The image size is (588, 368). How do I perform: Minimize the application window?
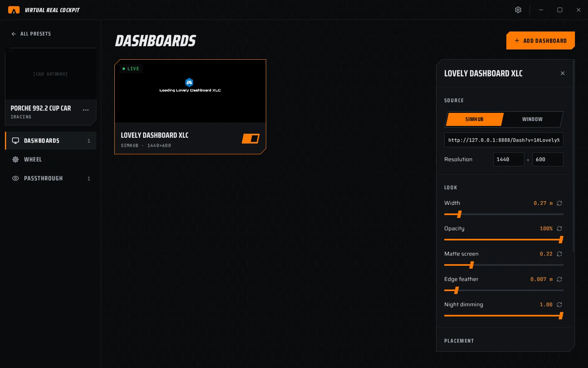coord(541,10)
